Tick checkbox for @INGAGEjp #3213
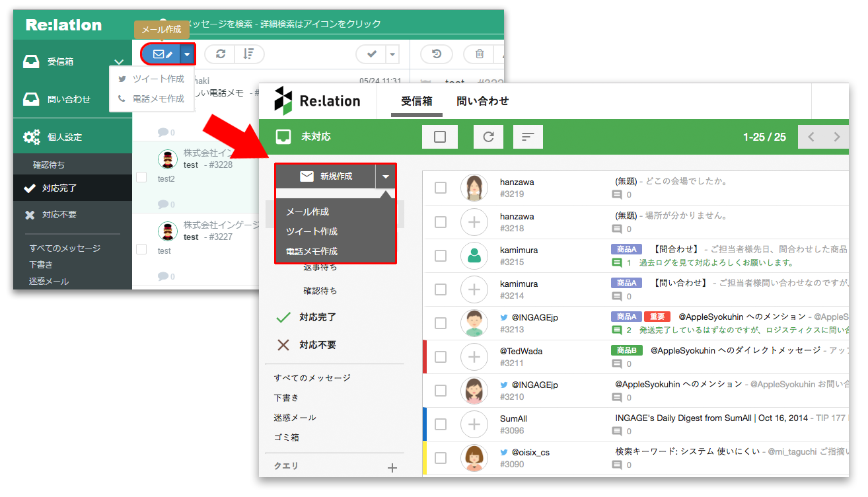This screenshot has height=497, width=868. coord(441,323)
